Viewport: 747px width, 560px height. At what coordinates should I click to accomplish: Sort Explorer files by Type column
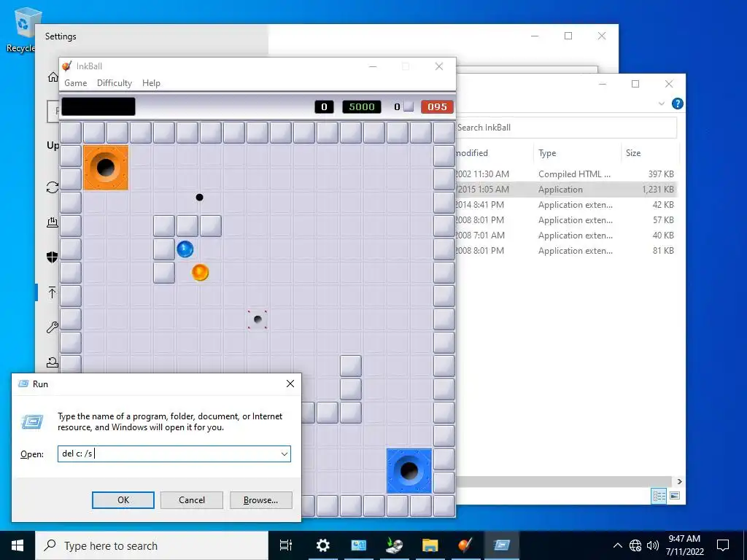click(547, 153)
